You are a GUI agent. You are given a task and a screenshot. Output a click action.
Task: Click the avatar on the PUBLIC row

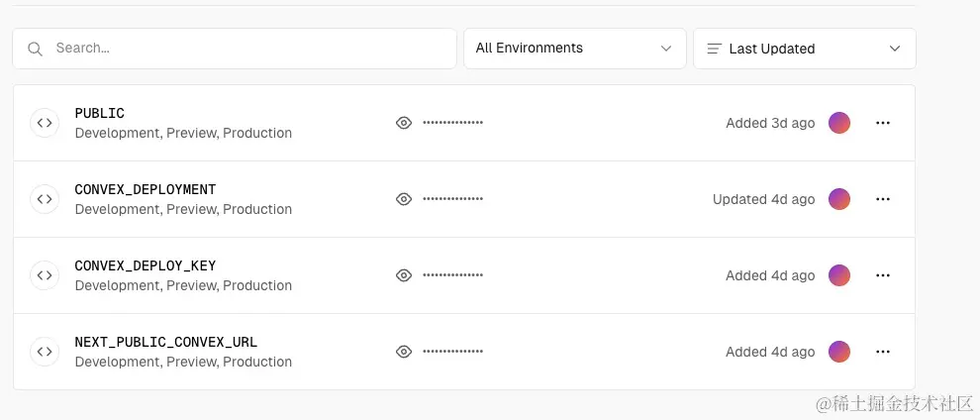[839, 123]
